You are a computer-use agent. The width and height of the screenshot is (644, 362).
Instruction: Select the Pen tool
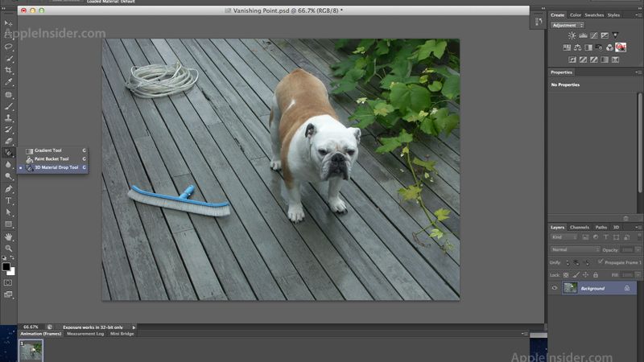pyautogui.click(x=8, y=189)
